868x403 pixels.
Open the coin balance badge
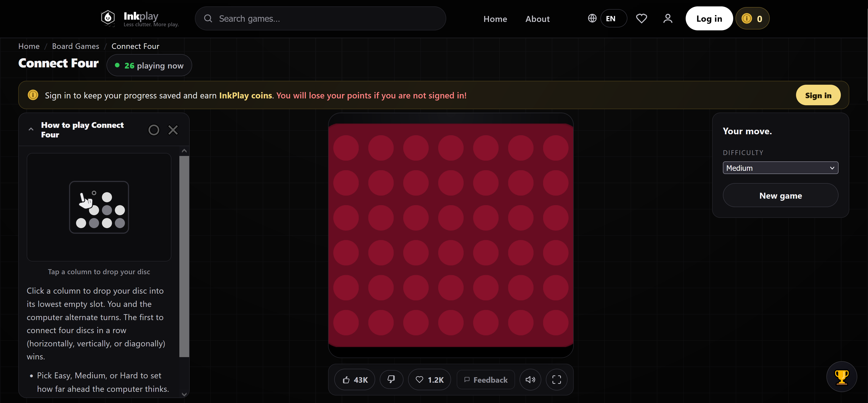coord(752,18)
